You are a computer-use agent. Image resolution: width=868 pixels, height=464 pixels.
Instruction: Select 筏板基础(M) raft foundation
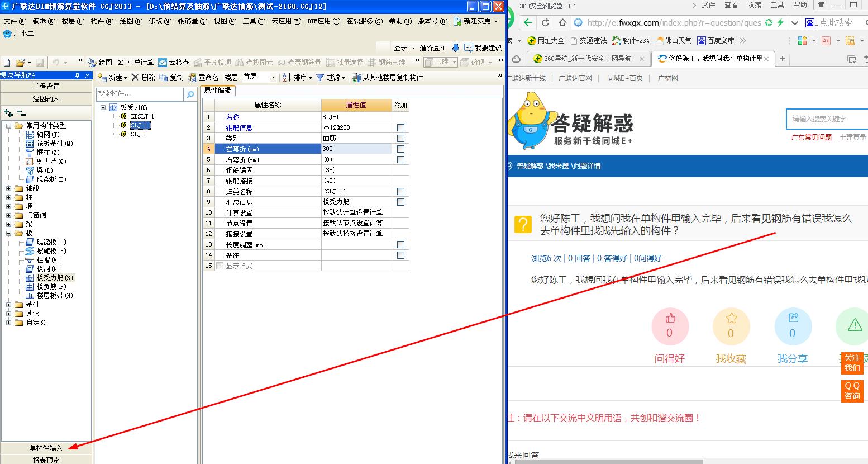(49, 144)
